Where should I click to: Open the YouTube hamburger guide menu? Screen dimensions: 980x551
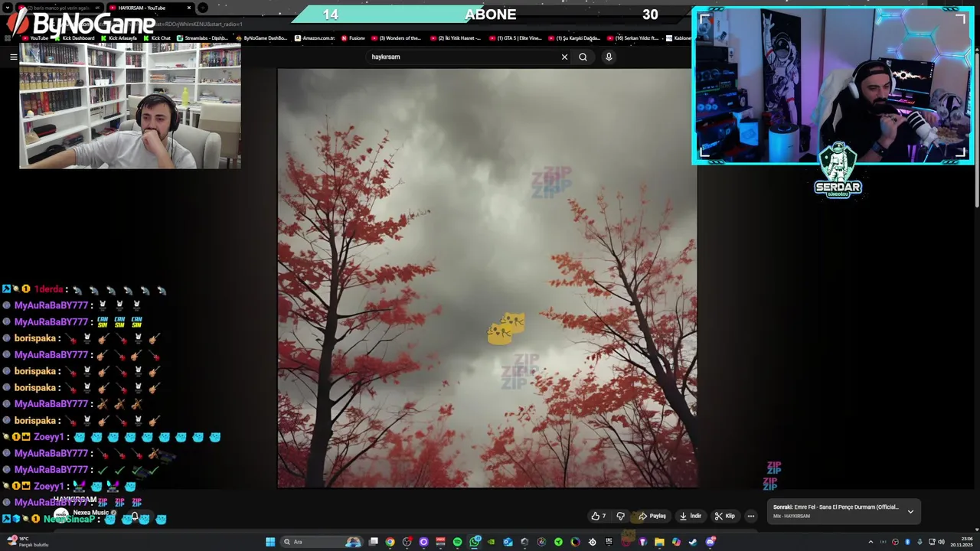click(13, 57)
